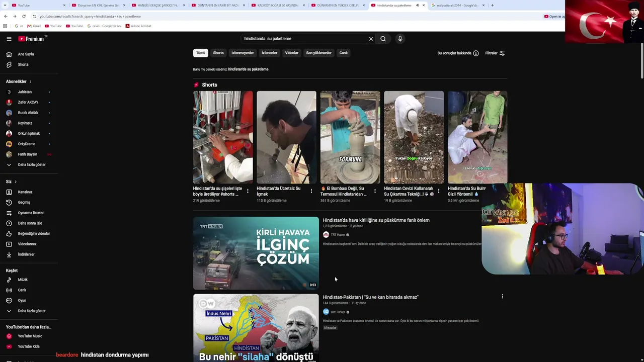Open the water bottle machine short thumbnail

(x=223, y=137)
